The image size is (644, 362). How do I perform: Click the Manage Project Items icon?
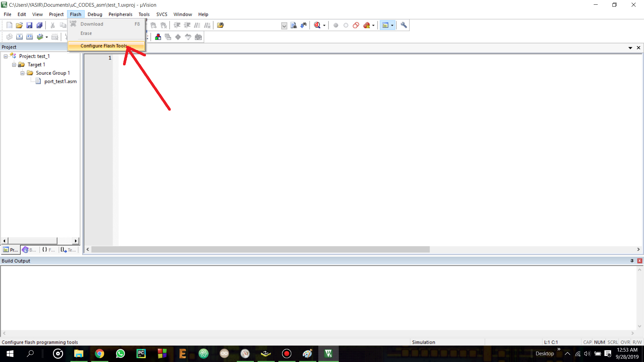(158, 37)
